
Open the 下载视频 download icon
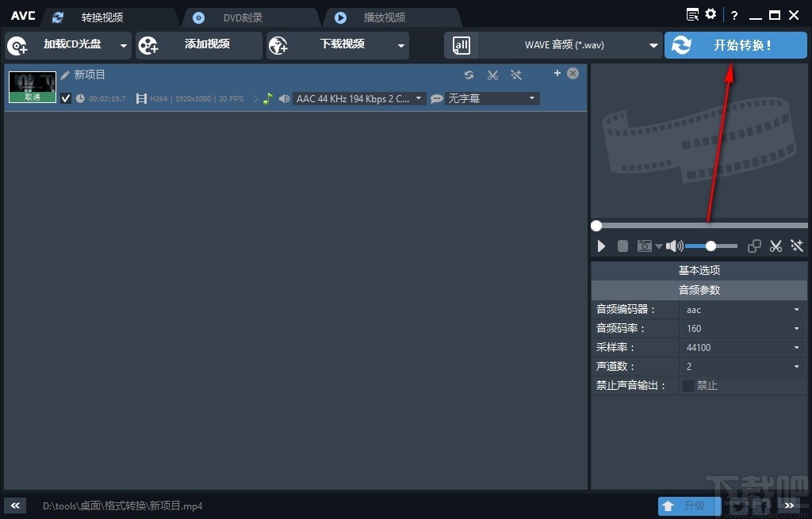[x=278, y=45]
